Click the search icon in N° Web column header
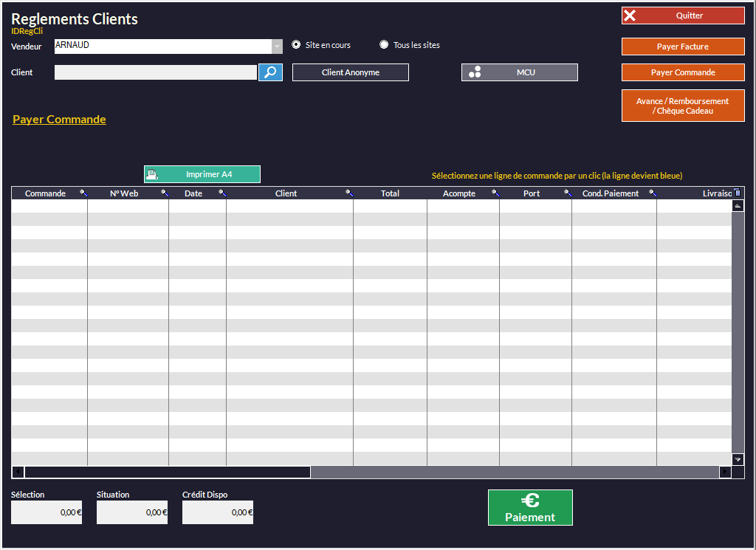Image resolution: width=756 pixels, height=550 pixels. (165, 193)
